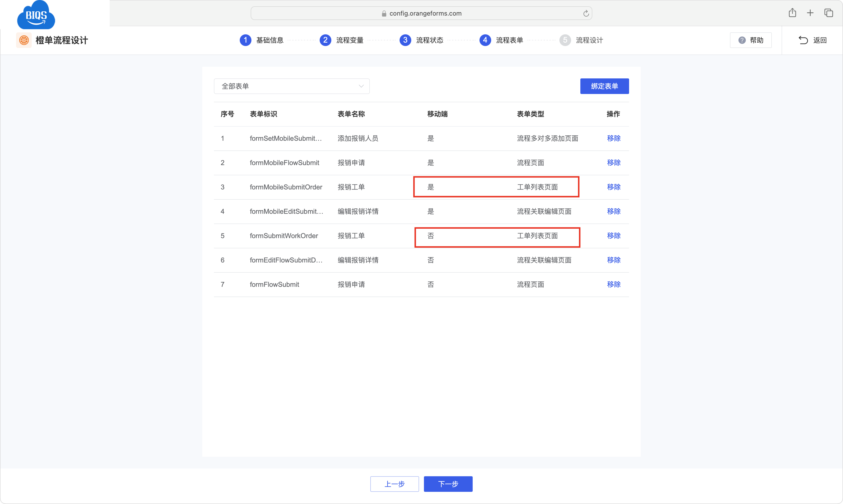Go to 流程设计 step
Viewport: 843px width, 504px height.
coord(589,40)
